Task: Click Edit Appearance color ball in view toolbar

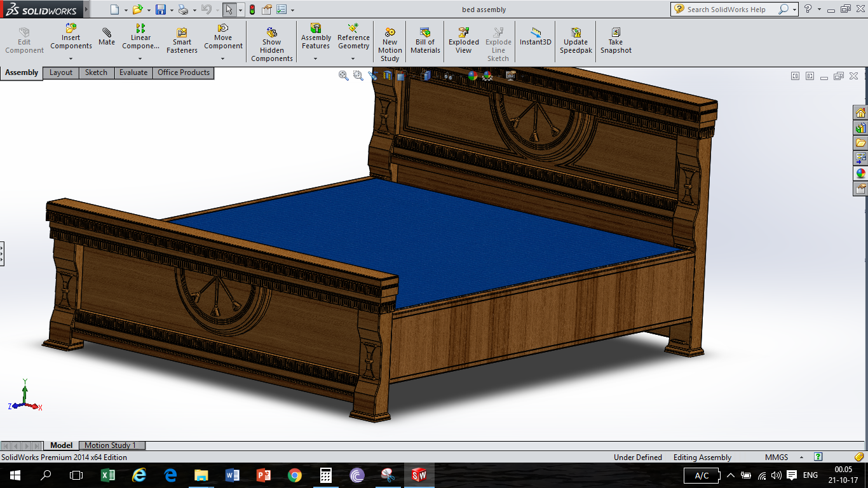Action: click(x=472, y=76)
